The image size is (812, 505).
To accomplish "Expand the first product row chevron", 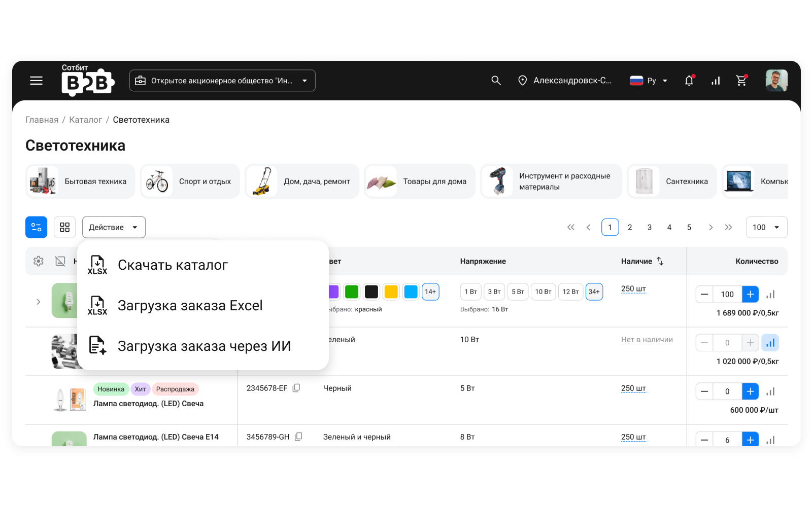I will (x=38, y=302).
